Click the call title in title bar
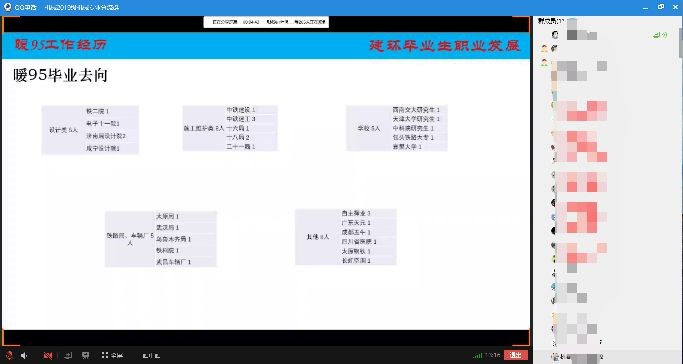683x364 pixels. click(x=82, y=7)
